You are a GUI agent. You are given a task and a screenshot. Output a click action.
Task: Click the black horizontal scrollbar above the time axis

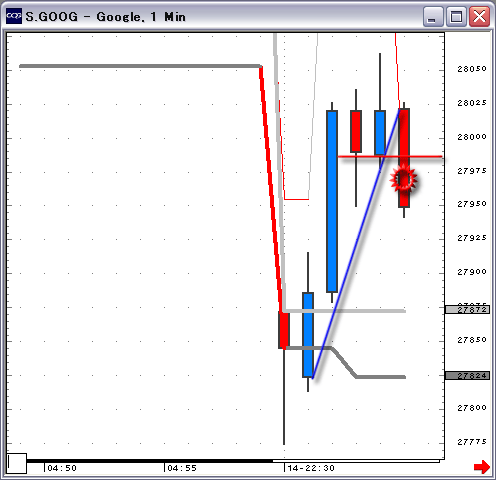click(x=150, y=461)
